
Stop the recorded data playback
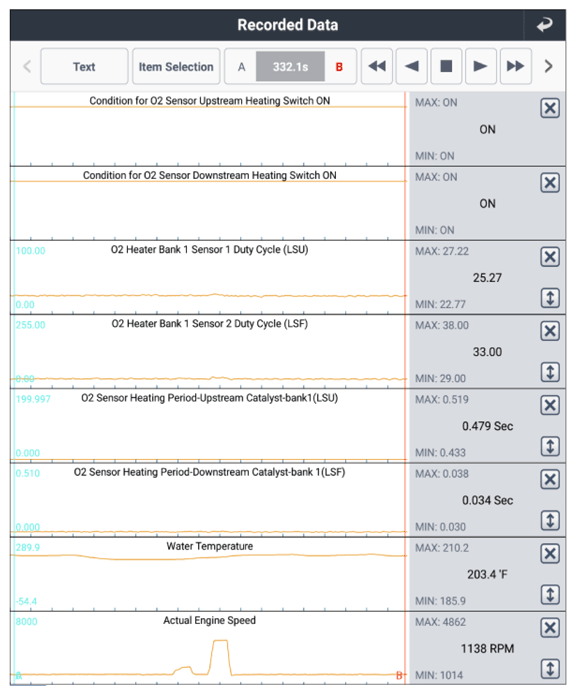(446, 66)
